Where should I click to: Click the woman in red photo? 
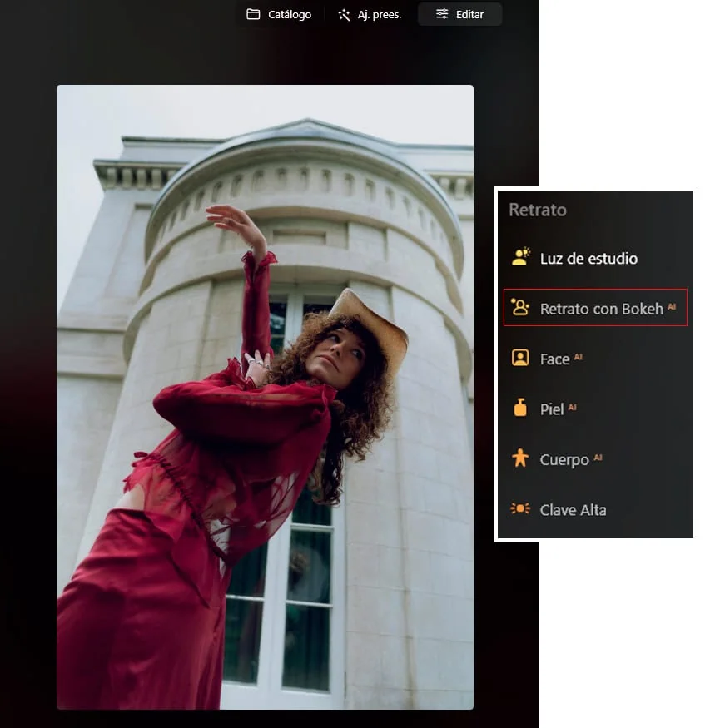[x=266, y=397]
